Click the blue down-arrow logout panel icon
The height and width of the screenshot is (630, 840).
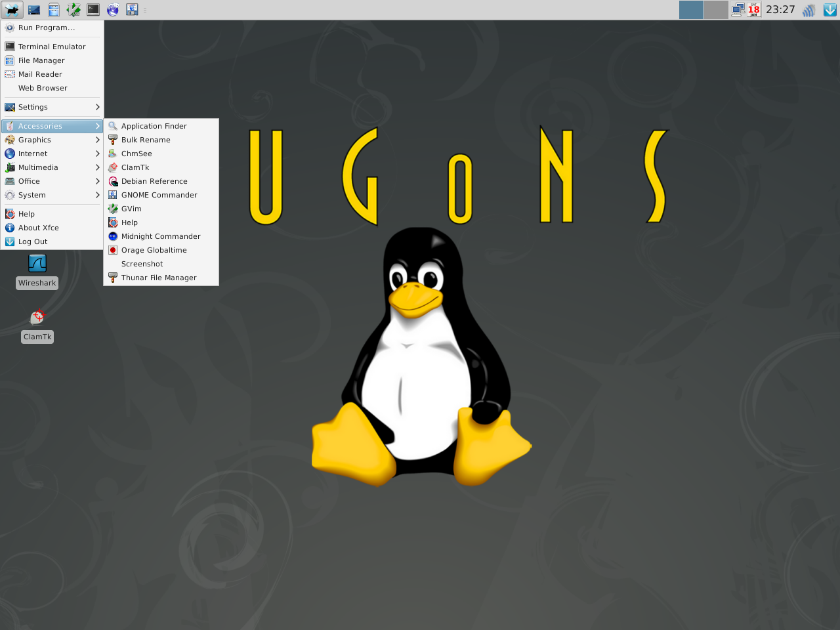point(829,10)
